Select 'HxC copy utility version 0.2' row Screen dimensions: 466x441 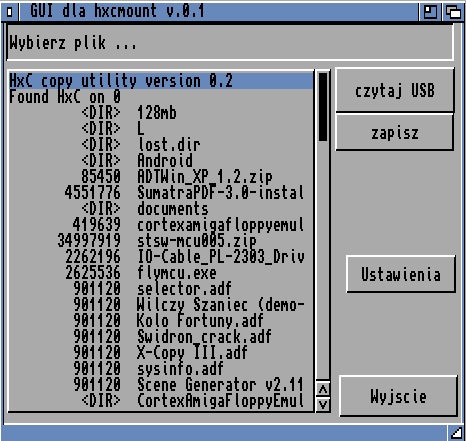pos(161,81)
